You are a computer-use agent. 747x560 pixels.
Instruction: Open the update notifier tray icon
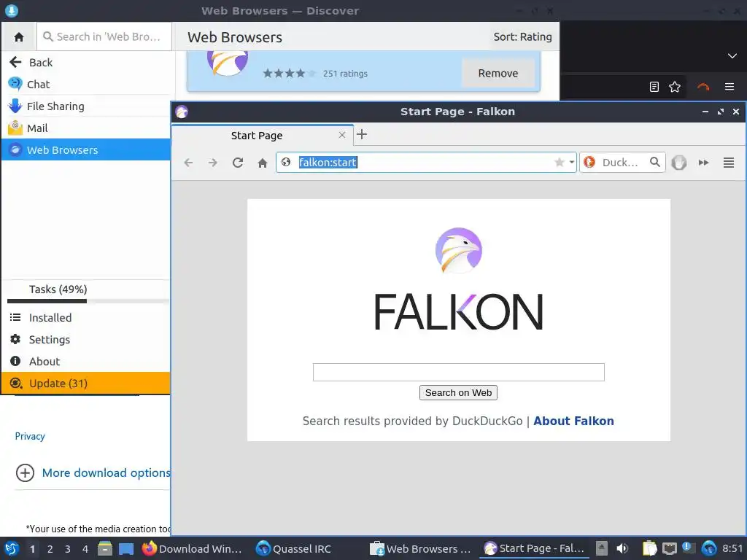coord(688,548)
